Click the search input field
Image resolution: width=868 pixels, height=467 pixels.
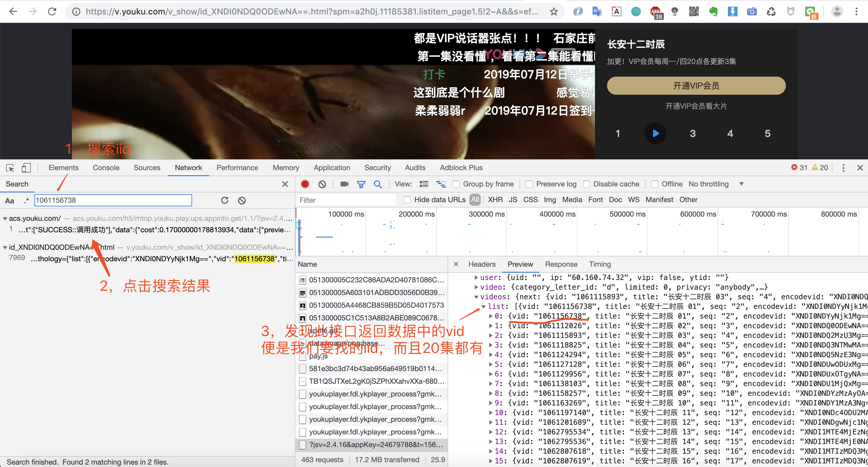[113, 200]
